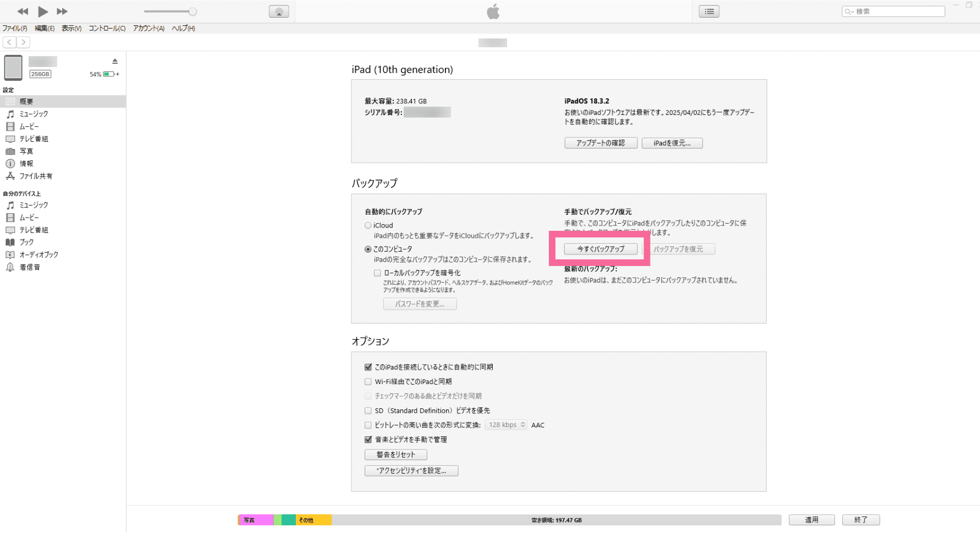The height and width of the screenshot is (533, 980).
Task: Enable ローカルバックアップを暗号化 checkbox
Action: pos(377,273)
